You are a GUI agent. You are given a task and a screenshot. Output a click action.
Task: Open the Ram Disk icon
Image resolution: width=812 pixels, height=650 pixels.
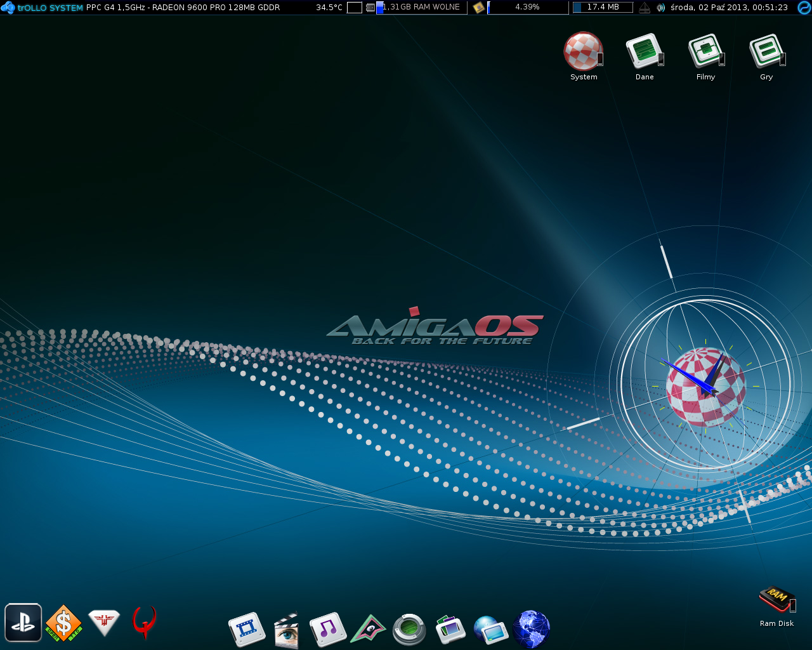[777, 600]
